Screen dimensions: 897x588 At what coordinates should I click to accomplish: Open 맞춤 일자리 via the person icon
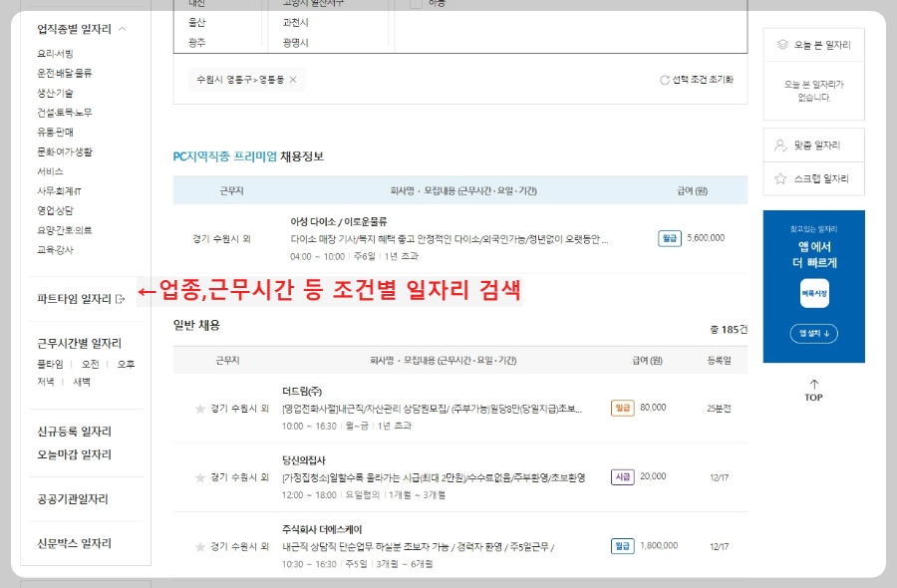[x=778, y=145]
